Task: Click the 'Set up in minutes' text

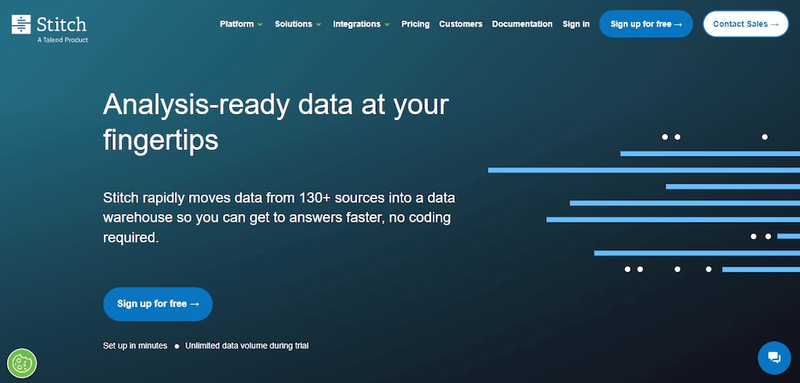Action: (x=135, y=346)
